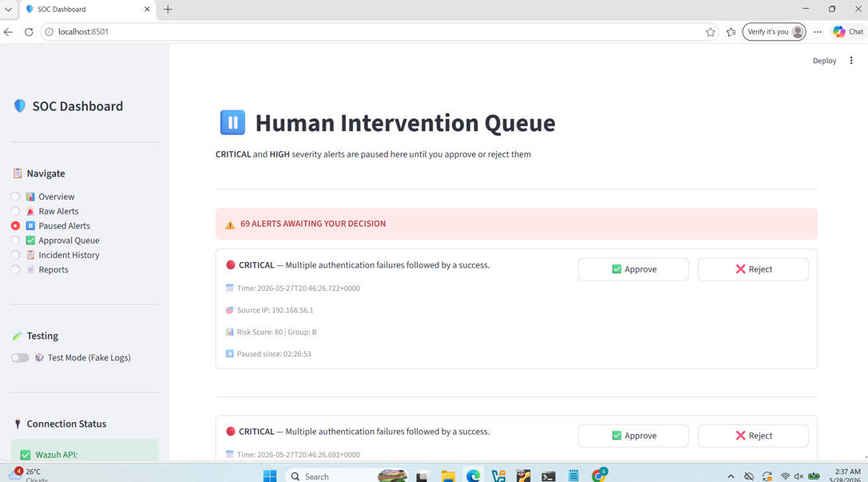The width and height of the screenshot is (868, 482).
Task: Open the Streamlit three-dot main menu
Action: coord(851,61)
